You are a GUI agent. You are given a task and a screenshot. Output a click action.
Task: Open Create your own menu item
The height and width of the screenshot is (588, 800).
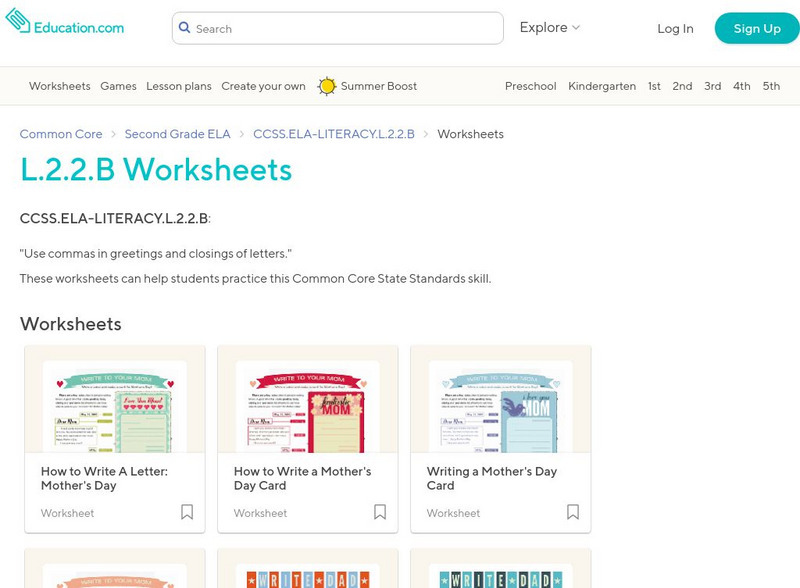263,86
